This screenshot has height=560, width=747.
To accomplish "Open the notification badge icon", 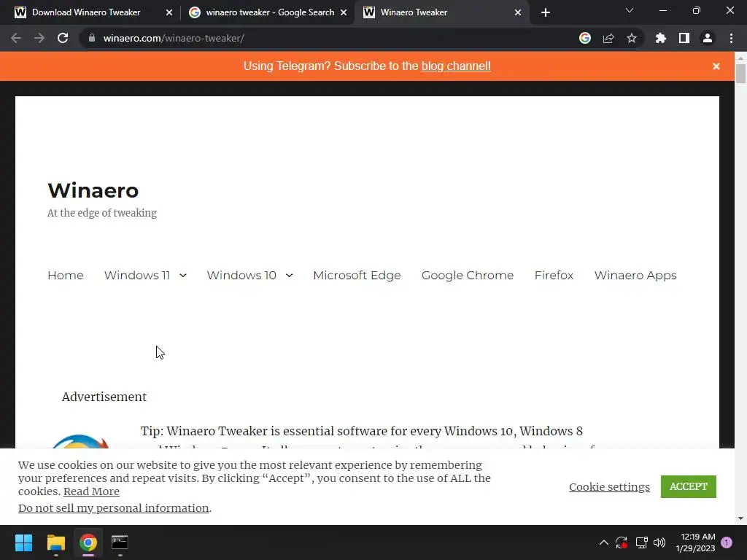I will 727,542.
